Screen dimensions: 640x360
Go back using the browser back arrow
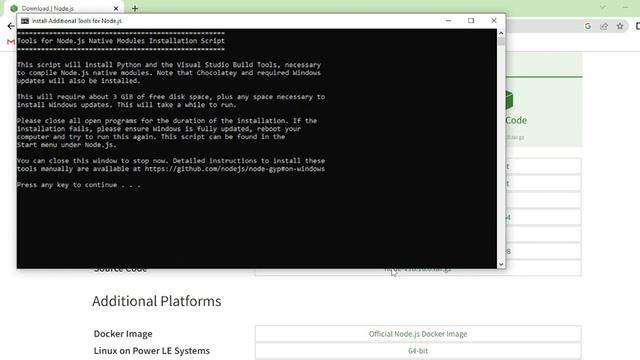pyautogui.click(x=11, y=26)
